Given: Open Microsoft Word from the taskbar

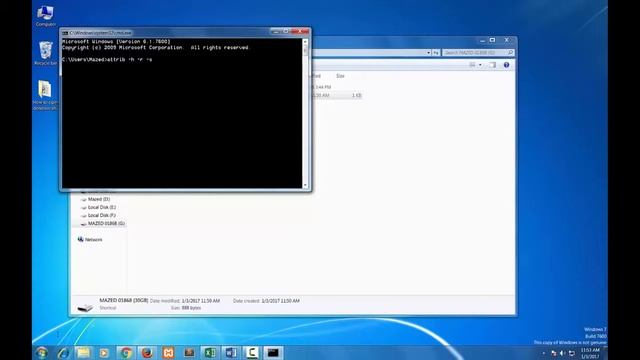Looking at the screenshot, I should click(231, 353).
